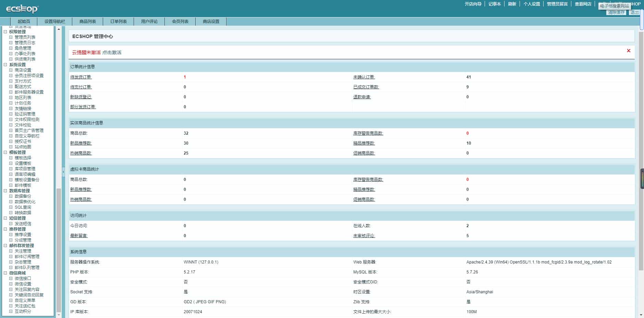Hide the sidebar using the splitter arrow
The height and width of the screenshot is (318, 644).
click(63, 172)
